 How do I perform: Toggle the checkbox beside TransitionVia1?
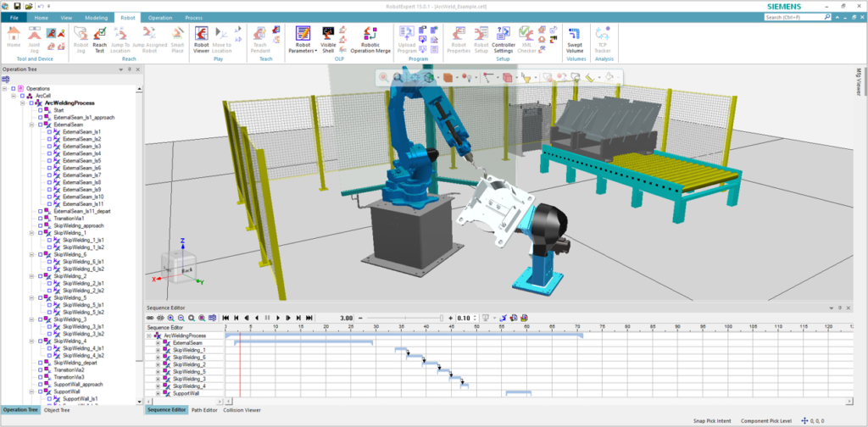(x=41, y=218)
